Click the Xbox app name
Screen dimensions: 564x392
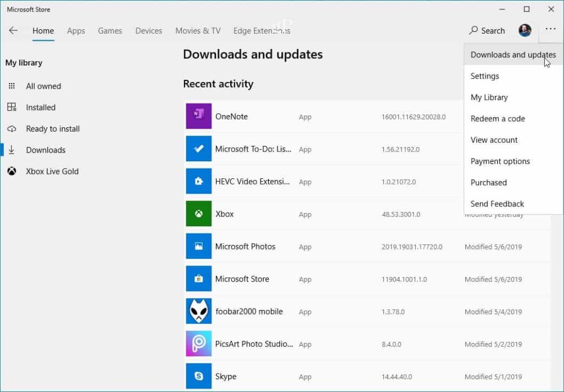[x=225, y=214]
